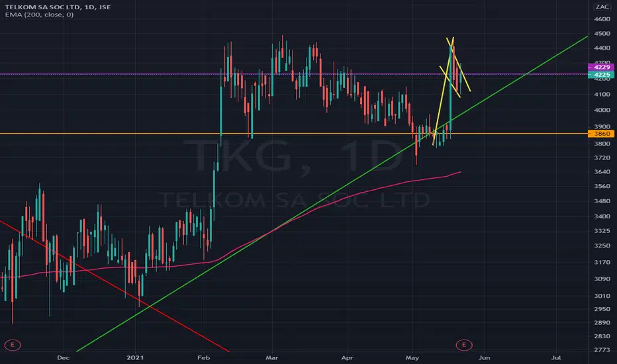Click the 3400 price axis value
The height and width of the screenshot is (364, 617).
point(602,216)
